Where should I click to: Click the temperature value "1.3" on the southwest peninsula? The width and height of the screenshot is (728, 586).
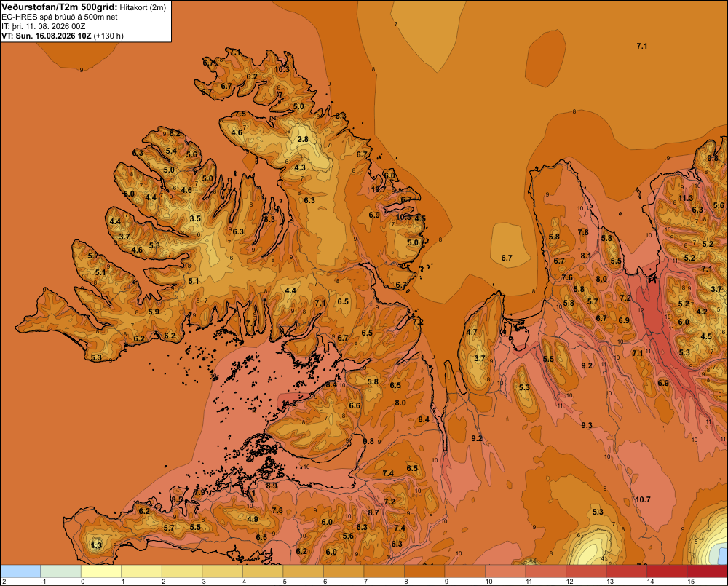pos(96,545)
